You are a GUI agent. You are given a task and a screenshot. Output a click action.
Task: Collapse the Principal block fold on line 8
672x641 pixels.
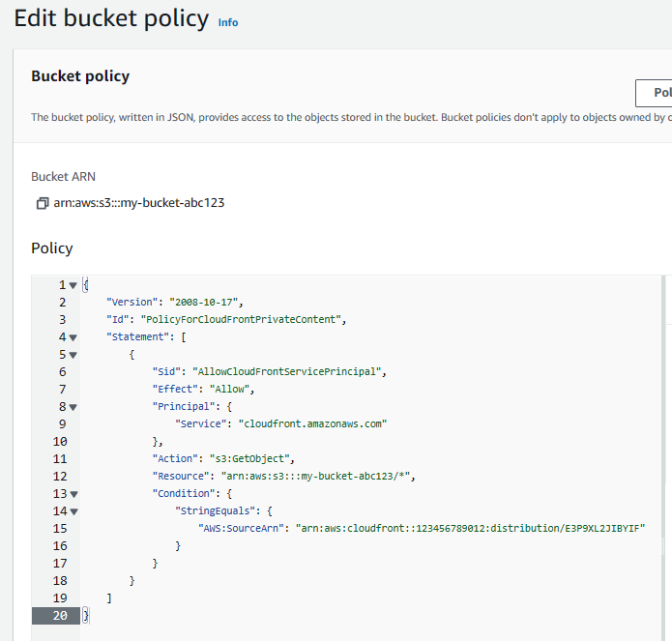pyautogui.click(x=73, y=407)
